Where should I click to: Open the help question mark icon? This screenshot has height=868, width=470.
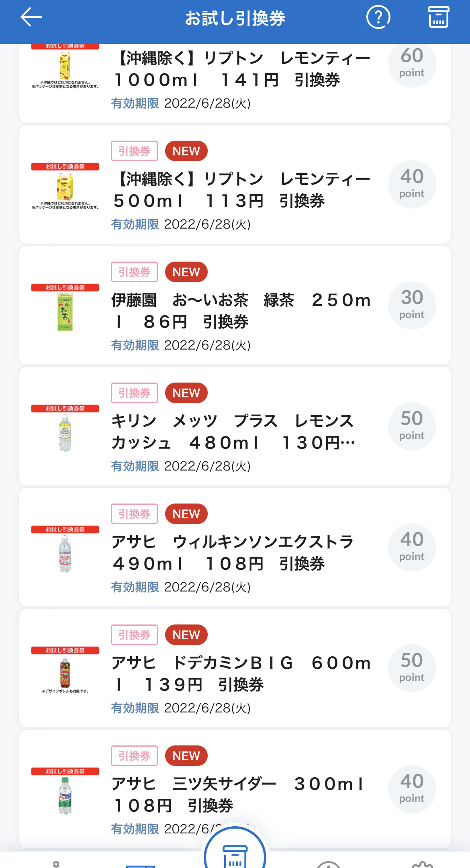378,17
